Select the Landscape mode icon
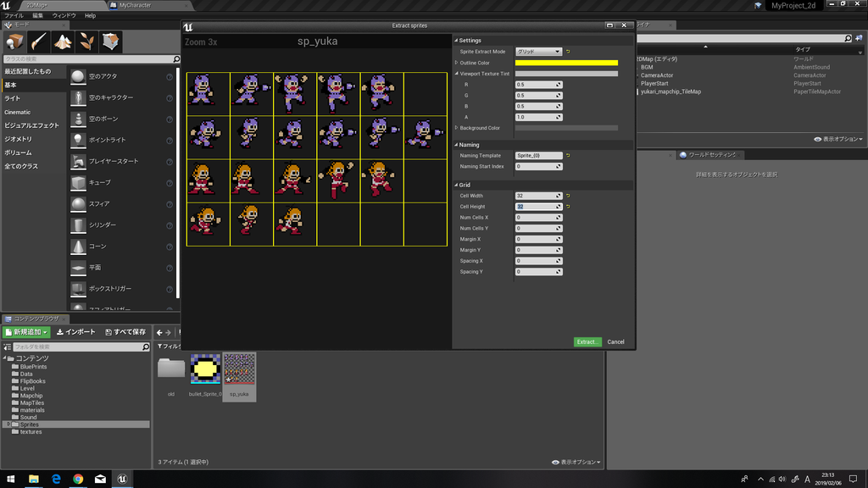Screen dimensions: 868x488 [63, 42]
